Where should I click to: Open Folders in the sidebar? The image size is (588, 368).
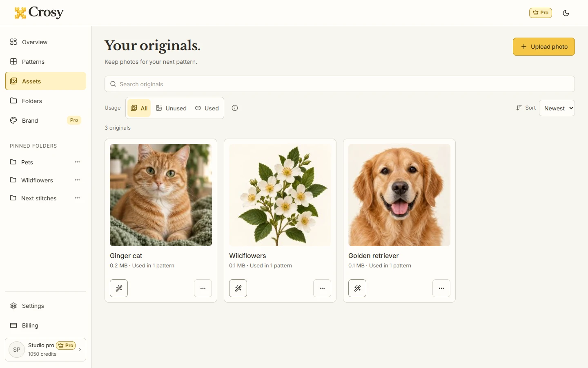click(46, 101)
